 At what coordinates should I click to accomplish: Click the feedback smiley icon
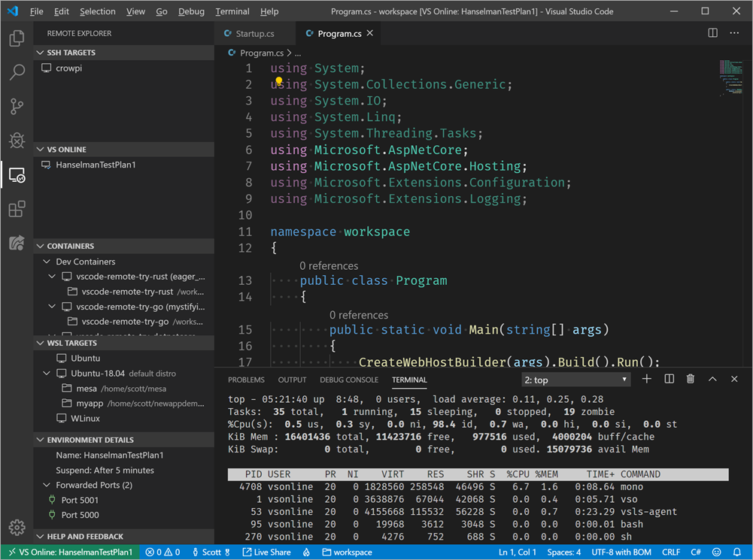(x=716, y=552)
